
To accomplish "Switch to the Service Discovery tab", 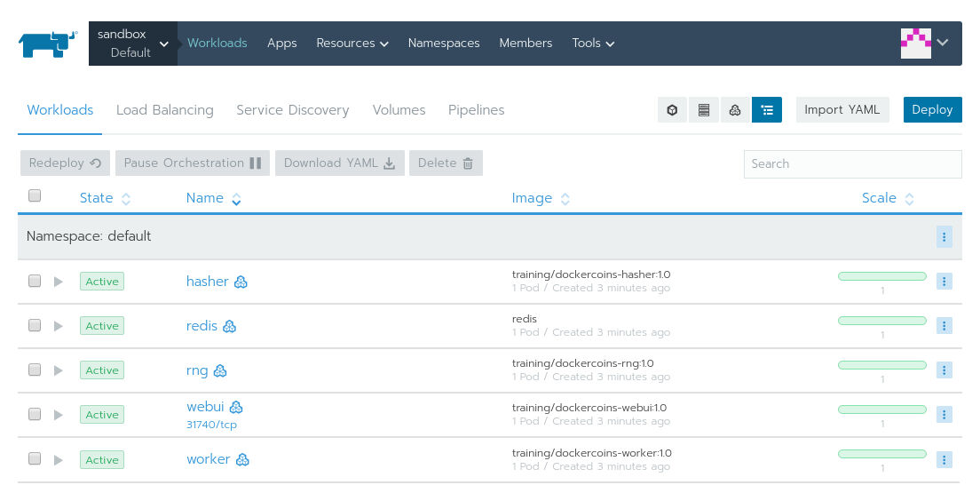I will [293, 110].
